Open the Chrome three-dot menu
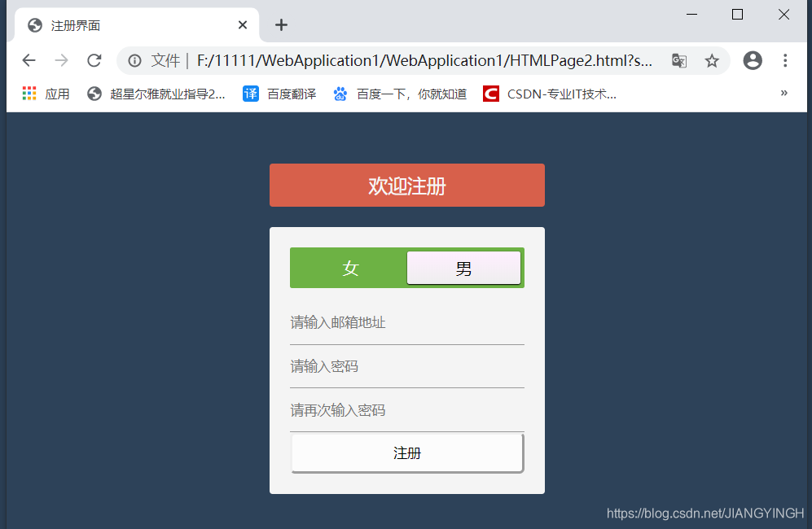The height and width of the screenshot is (529, 812). point(784,60)
